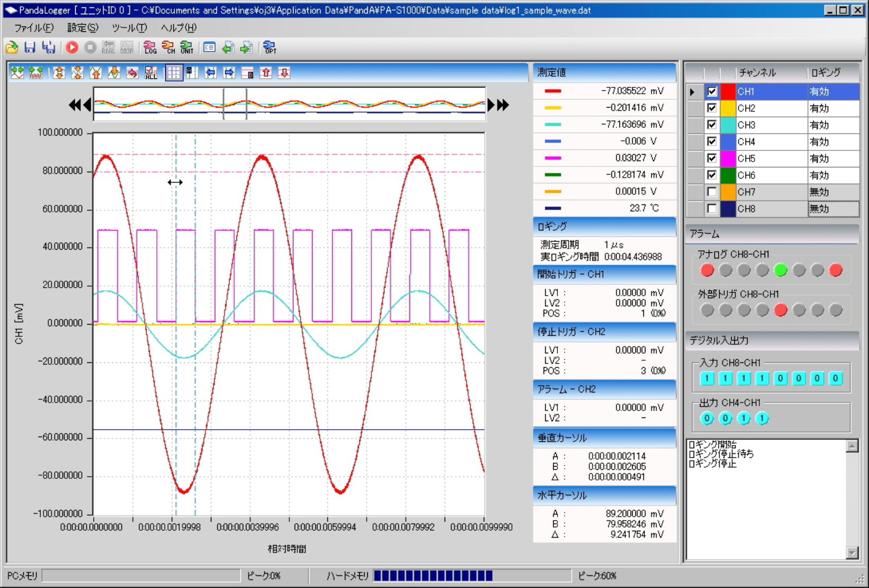
Task: Click the shift waveform up arrow icon
Action: pyautogui.click(x=96, y=73)
